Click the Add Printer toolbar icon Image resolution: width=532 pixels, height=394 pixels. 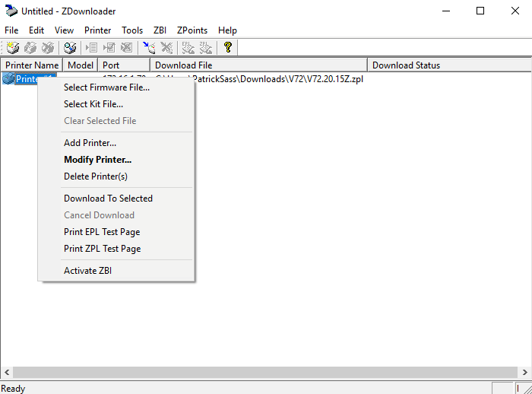(x=13, y=48)
